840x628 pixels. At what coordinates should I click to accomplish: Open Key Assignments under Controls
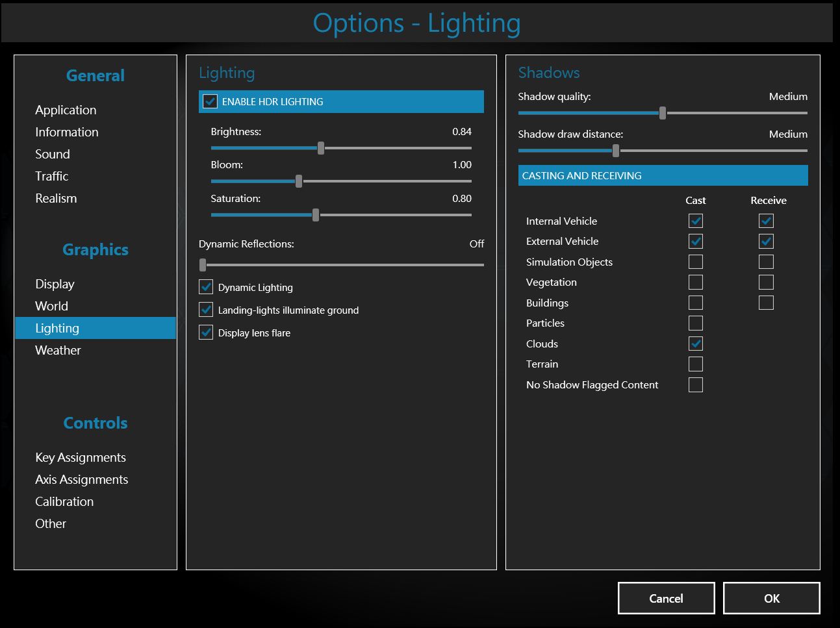[81, 457]
